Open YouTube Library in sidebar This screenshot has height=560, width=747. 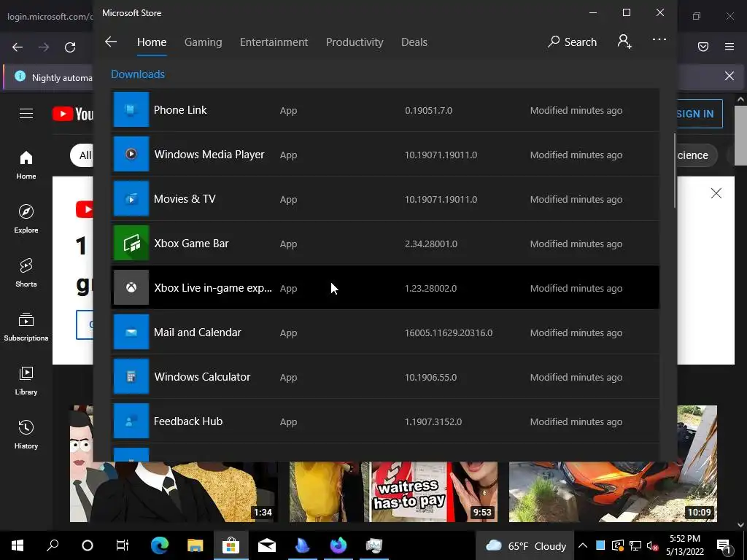pos(26,381)
